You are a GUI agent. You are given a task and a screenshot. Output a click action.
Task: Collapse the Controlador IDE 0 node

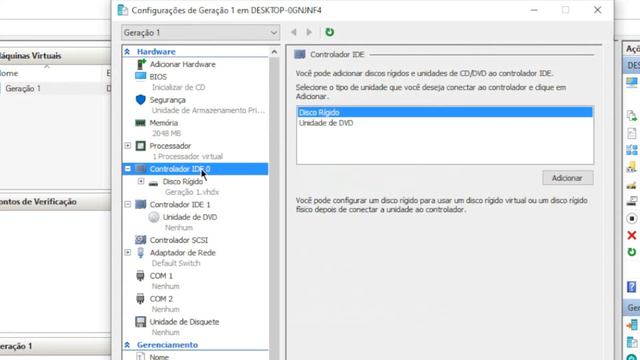[x=128, y=169]
